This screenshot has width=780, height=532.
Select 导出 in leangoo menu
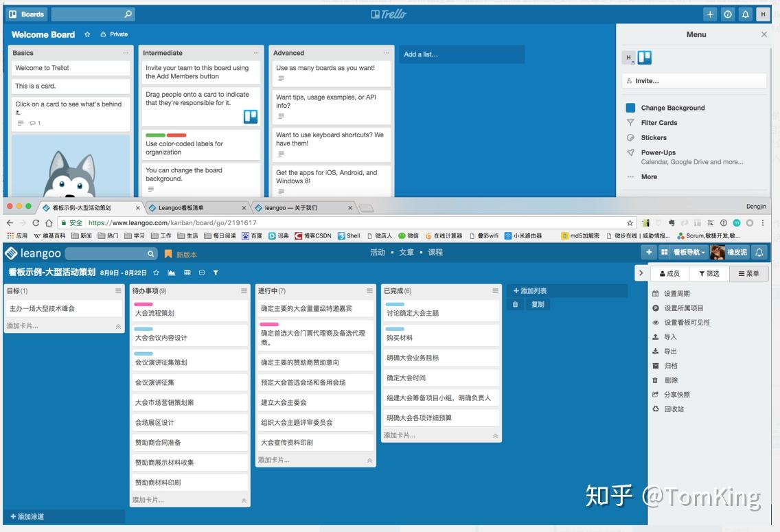[x=665, y=351]
